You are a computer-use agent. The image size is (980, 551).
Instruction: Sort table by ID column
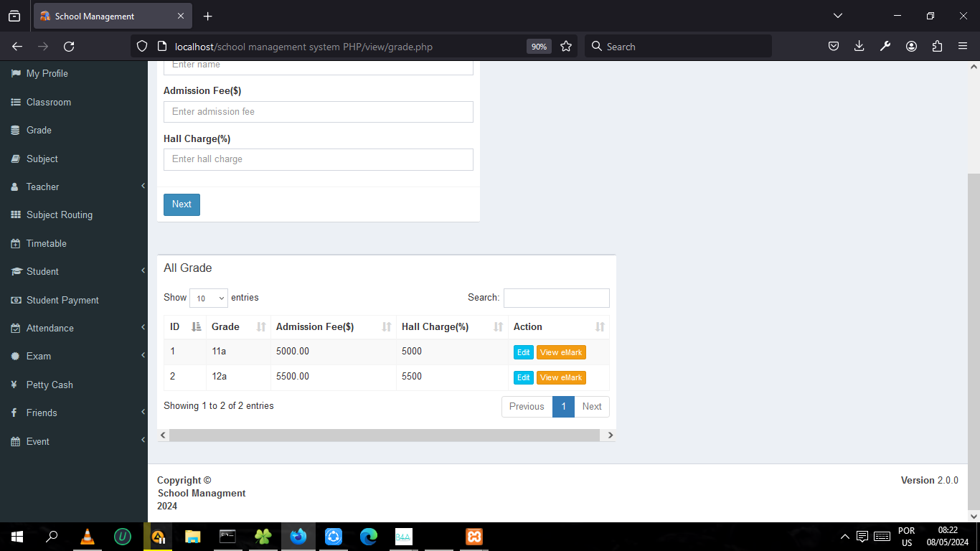click(x=185, y=327)
